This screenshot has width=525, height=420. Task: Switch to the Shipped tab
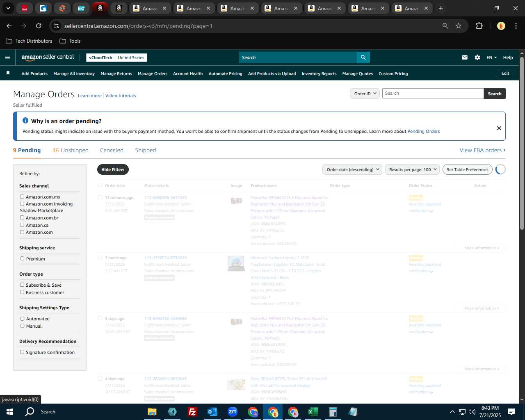(x=146, y=150)
